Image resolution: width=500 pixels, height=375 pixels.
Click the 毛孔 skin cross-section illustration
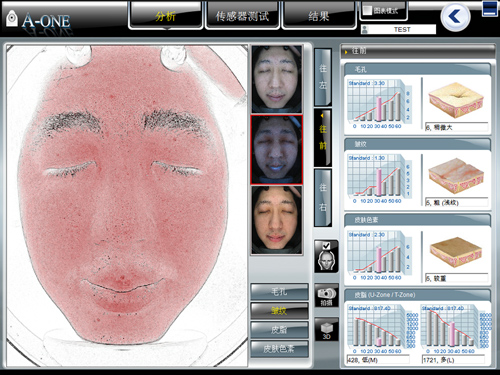tap(456, 100)
